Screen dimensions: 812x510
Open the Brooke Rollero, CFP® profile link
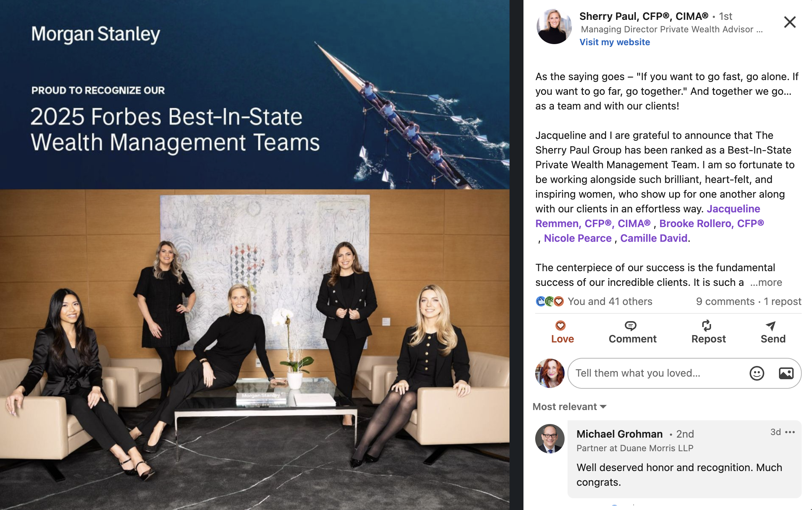[x=711, y=223]
